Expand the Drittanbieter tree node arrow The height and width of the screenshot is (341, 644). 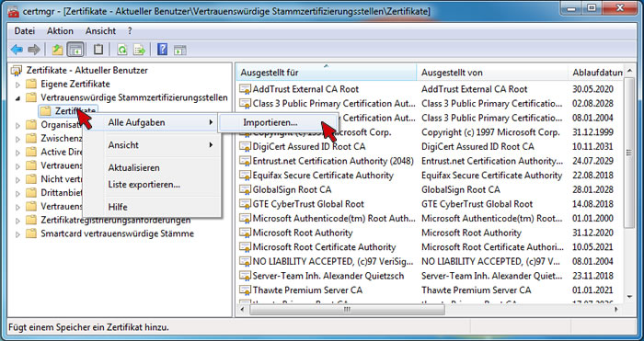[17, 193]
